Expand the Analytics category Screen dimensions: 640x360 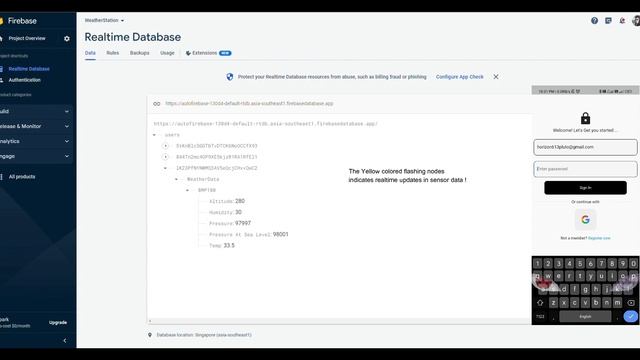(x=36, y=141)
